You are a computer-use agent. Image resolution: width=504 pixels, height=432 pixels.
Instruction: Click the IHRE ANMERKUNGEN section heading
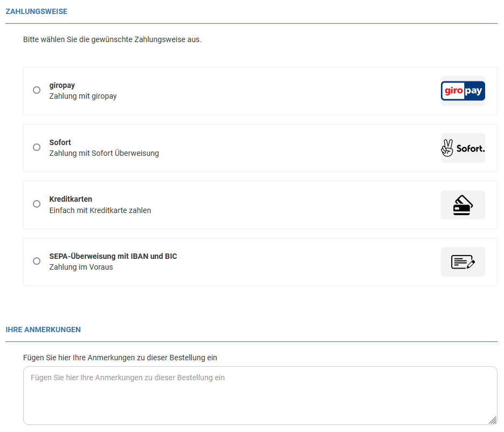(43, 330)
